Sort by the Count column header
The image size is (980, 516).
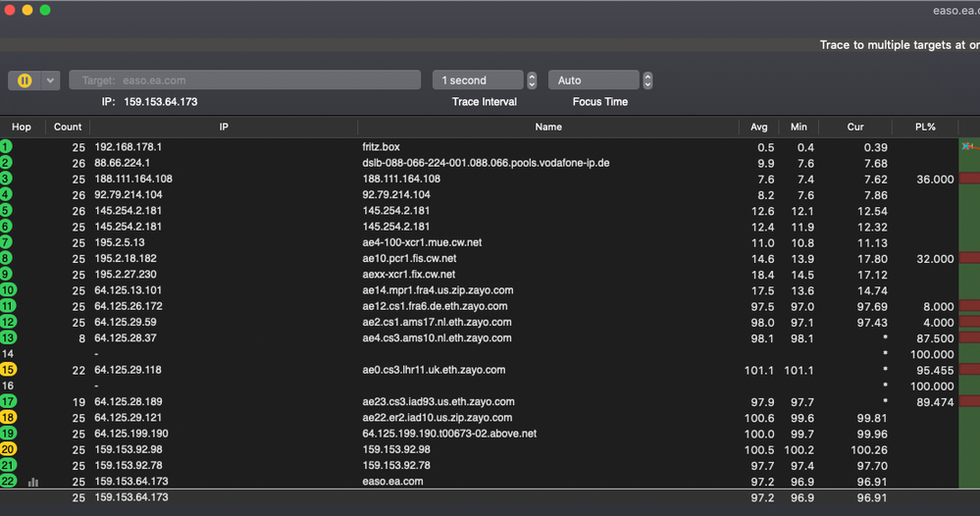[x=68, y=127]
